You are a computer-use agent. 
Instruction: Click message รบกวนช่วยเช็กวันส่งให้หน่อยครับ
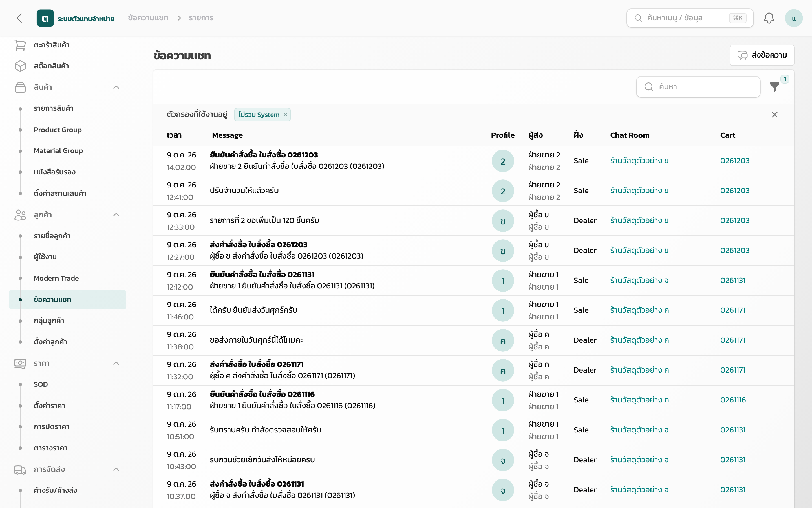tap(262, 460)
